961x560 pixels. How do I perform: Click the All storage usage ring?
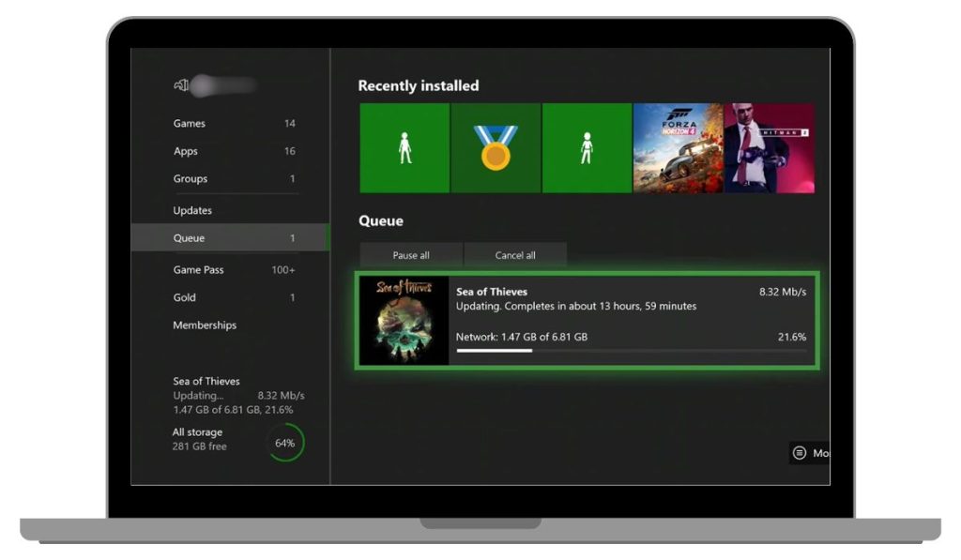click(284, 442)
